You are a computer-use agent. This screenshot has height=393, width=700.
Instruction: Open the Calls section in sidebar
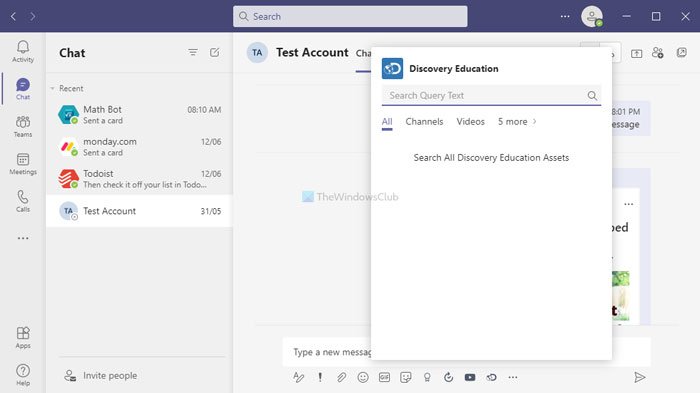point(23,201)
